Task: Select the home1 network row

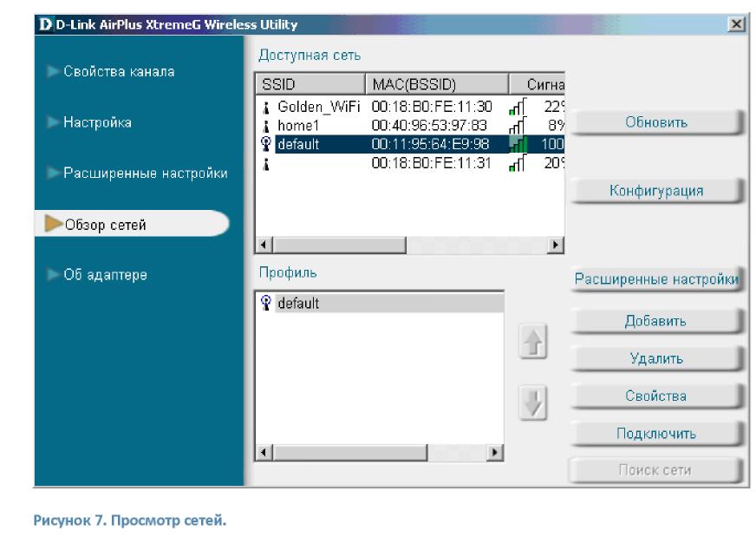Action: tap(410, 126)
